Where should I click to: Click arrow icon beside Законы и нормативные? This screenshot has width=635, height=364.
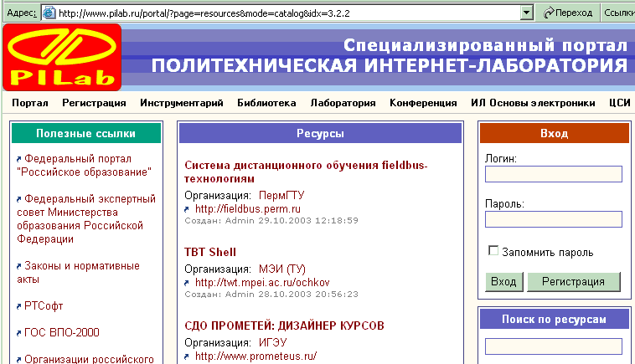(18, 266)
